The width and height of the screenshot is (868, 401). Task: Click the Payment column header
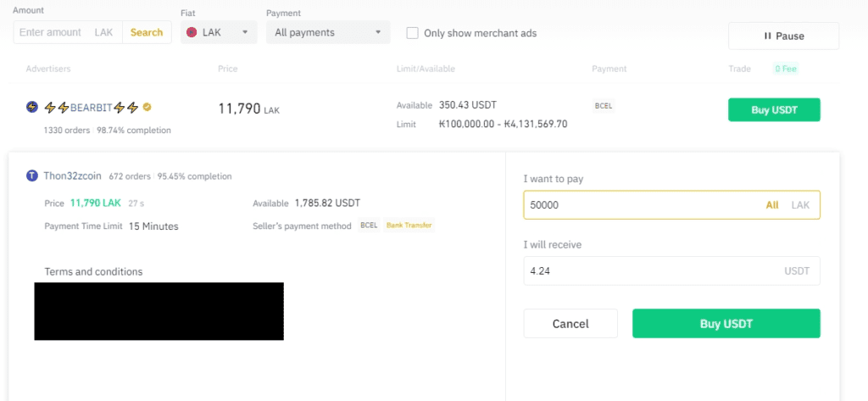coord(609,70)
